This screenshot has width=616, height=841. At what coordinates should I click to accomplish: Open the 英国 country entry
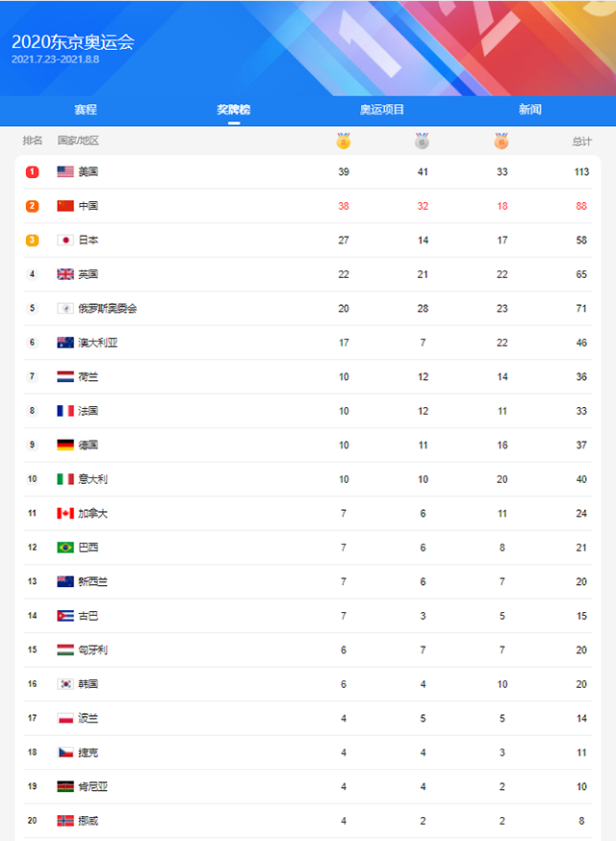coord(89,274)
